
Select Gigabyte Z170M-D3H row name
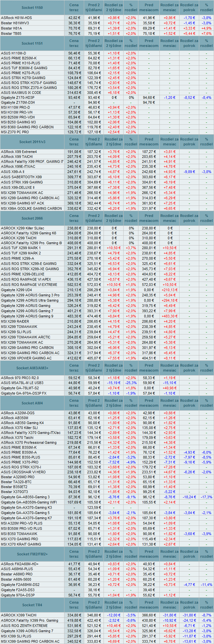point(18,102)
